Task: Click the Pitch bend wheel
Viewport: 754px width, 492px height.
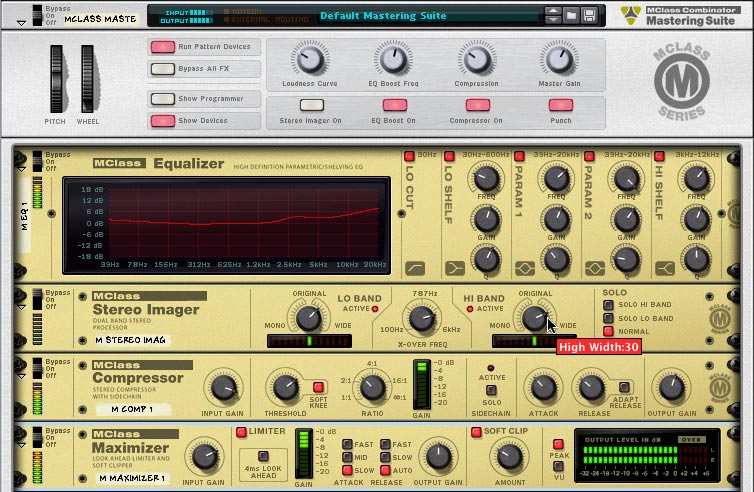Action: pyautogui.click(x=56, y=79)
